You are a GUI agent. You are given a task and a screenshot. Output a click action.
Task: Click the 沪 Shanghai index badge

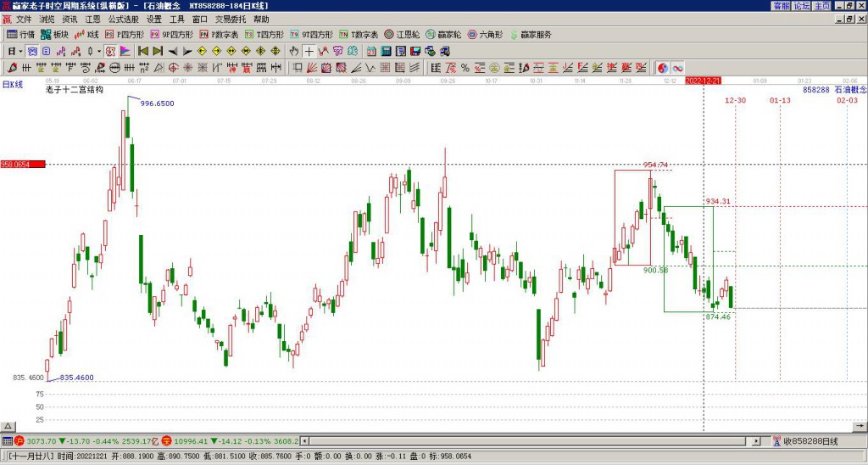pyautogui.click(x=19, y=441)
